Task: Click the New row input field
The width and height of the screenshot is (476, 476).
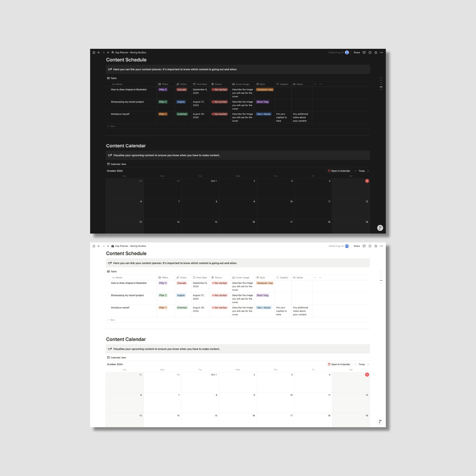Action: coord(112,126)
